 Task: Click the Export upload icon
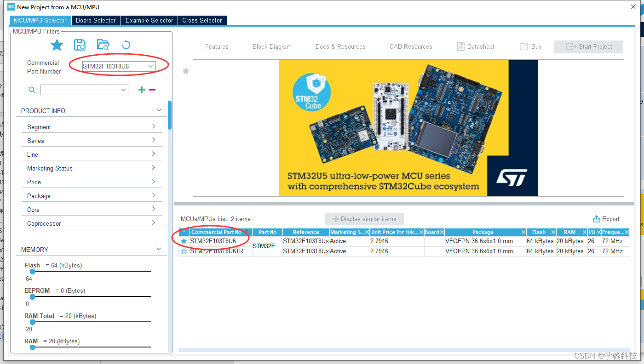pyautogui.click(x=597, y=219)
